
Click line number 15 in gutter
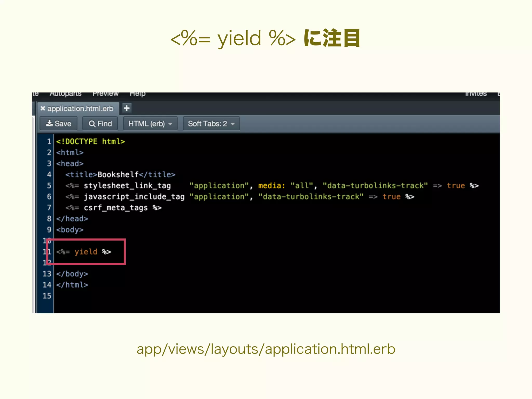[x=47, y=296]
